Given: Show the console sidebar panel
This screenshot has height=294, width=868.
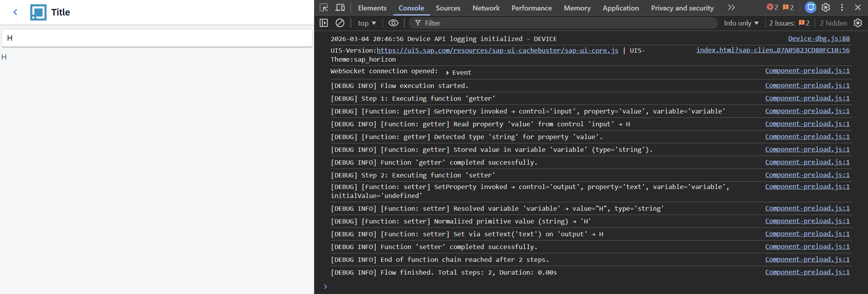Looking at the screenshot, I should (324, 23).
